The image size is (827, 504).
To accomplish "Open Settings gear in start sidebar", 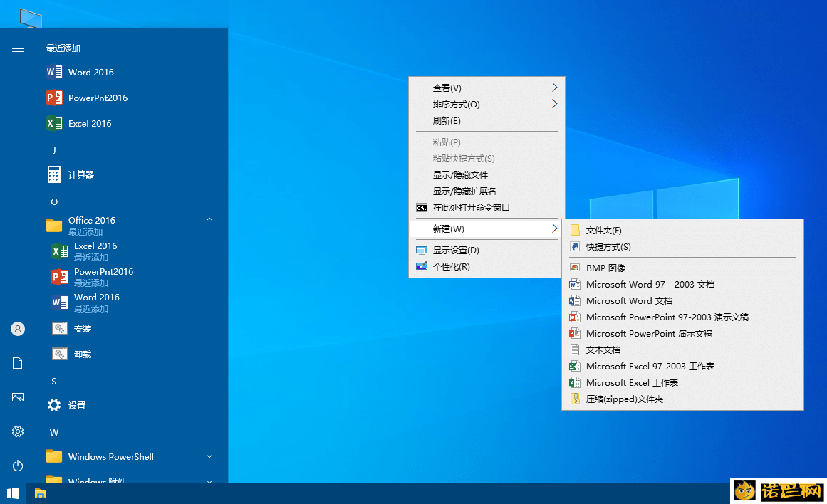I will (x=17, y=431).
